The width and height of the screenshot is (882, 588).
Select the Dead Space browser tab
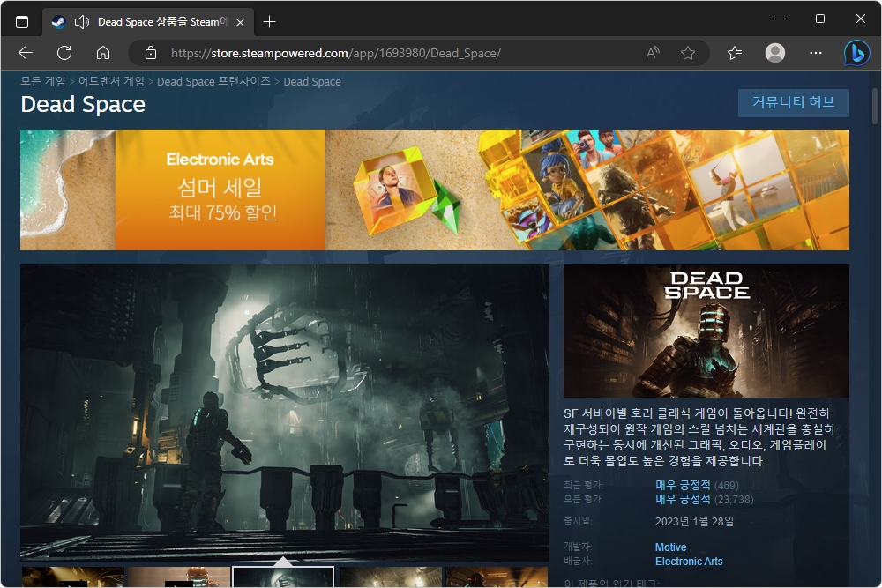(x=149, y=23)
